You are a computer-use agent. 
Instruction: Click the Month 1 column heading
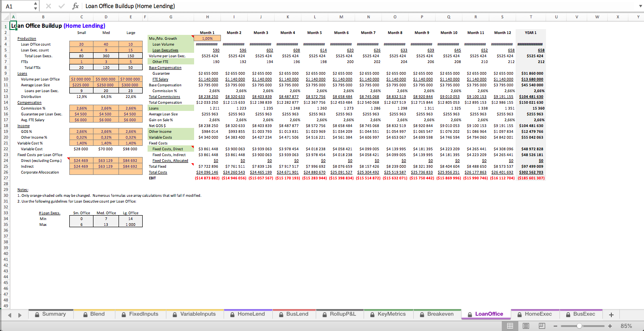207,33
